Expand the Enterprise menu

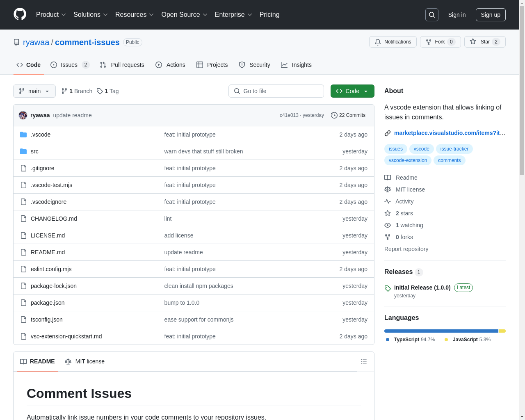(x=233, y=15)
